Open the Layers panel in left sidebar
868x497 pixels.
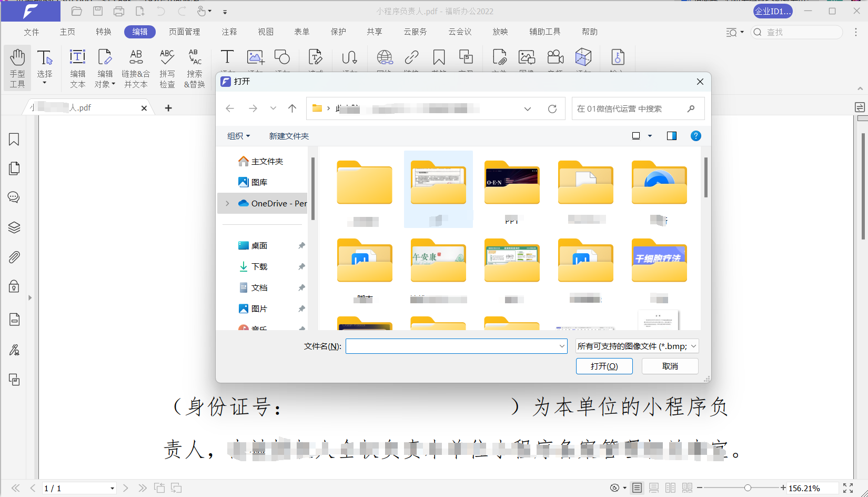pos(14,227)
